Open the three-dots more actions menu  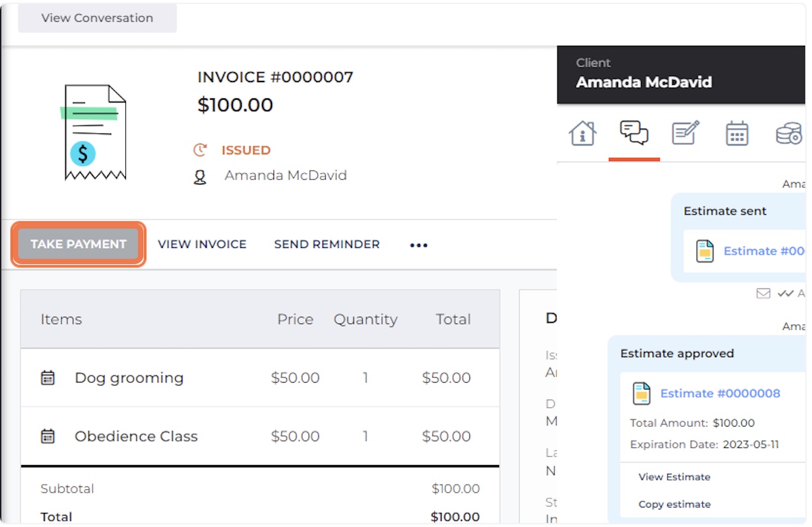(419, 245)
